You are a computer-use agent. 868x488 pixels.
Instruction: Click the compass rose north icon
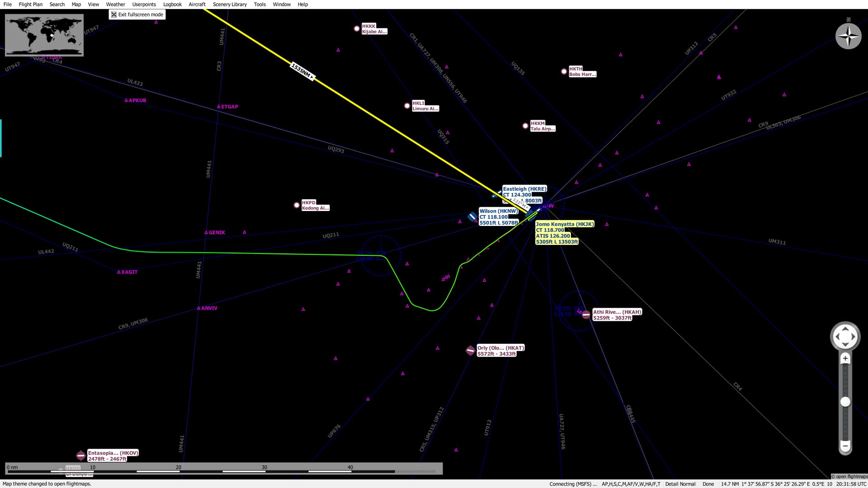pos(848,36)
